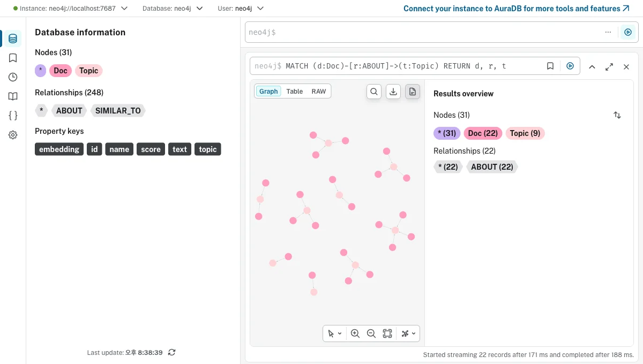This screenshot has width=643, height=364.
Task: Open the Guides book icon in sidebar
Action: (13, 96)
